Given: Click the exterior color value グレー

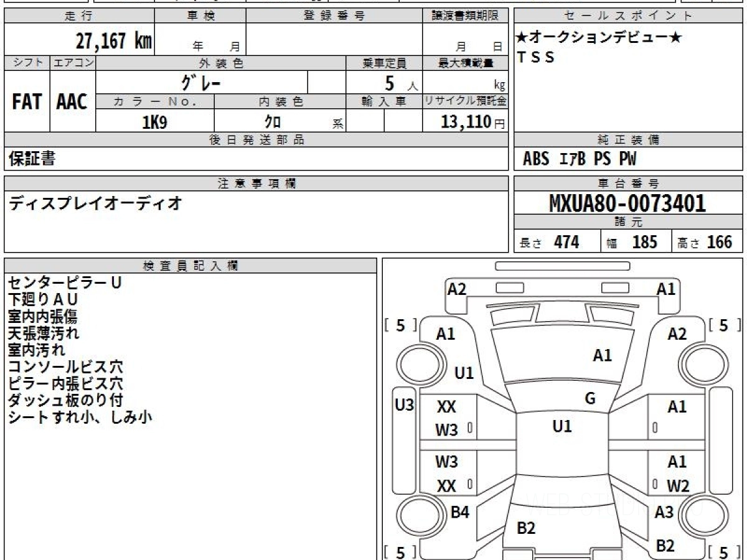Looking at the screenshot, I should pos(201,82).
